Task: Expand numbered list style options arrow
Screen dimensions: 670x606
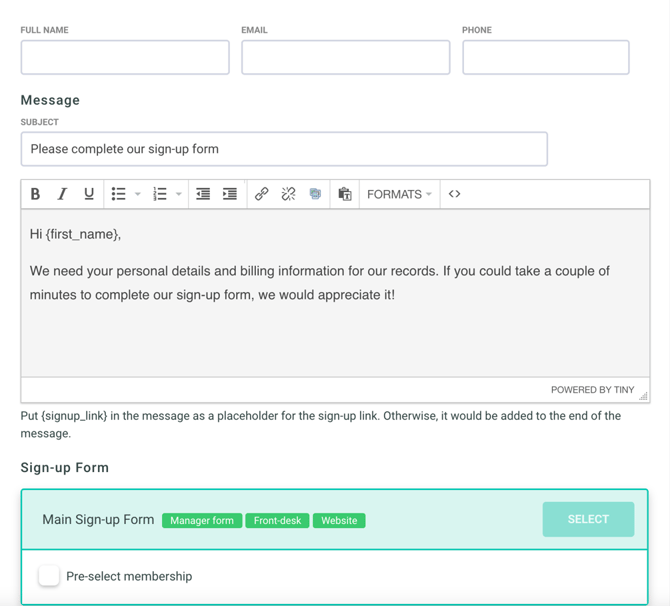Action: 179,194
